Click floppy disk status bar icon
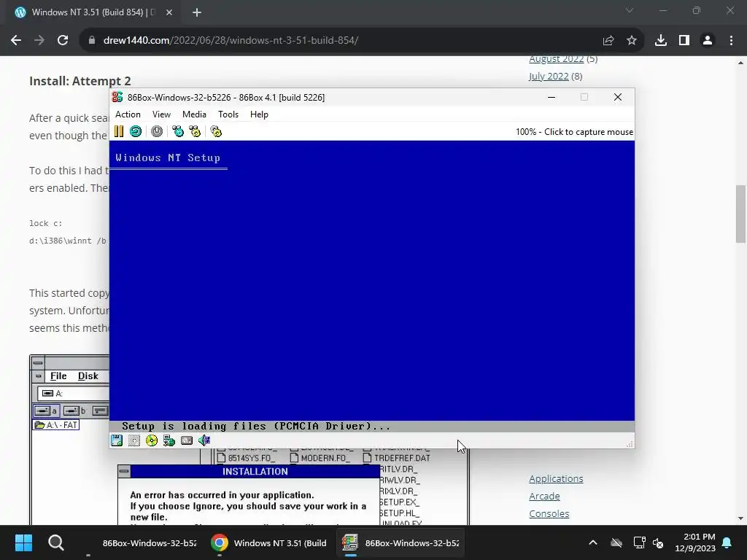Viewport: 747px width, 560px height. (x=117, y=440)
